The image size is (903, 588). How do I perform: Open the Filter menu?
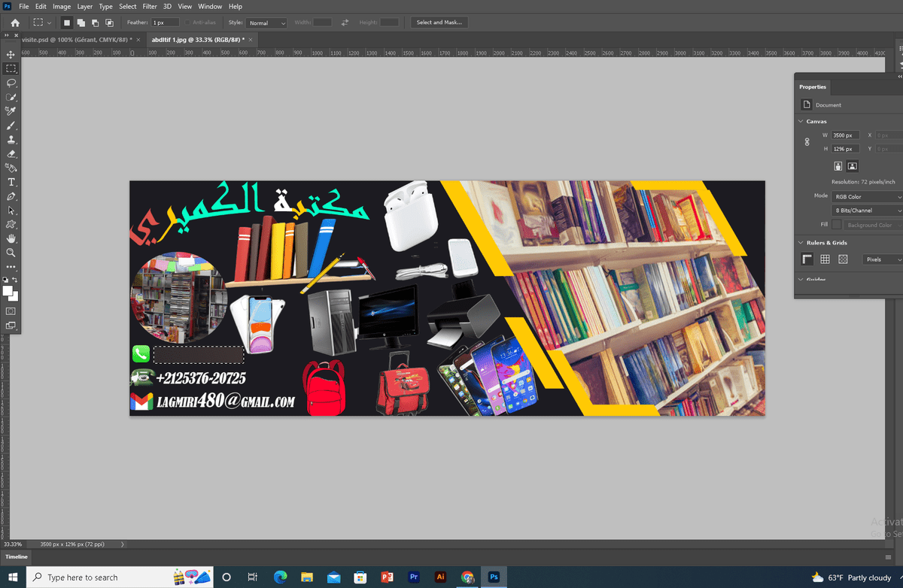(150, 7)
